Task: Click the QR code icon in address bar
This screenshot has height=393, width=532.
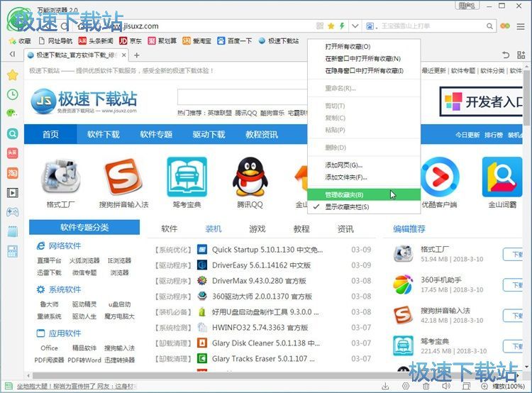Action: coord(320,26)
